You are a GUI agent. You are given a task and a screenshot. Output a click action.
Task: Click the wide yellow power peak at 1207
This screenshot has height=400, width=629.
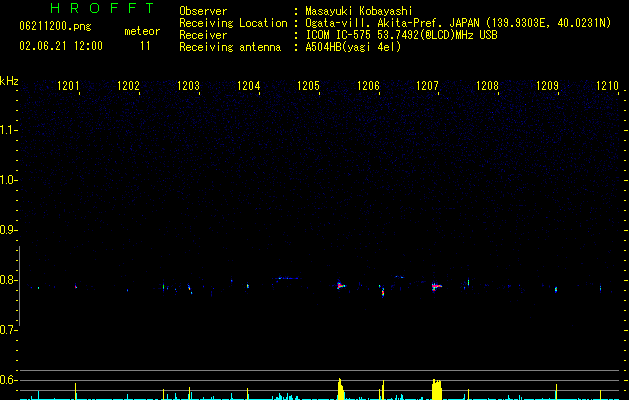pos(436,389)
